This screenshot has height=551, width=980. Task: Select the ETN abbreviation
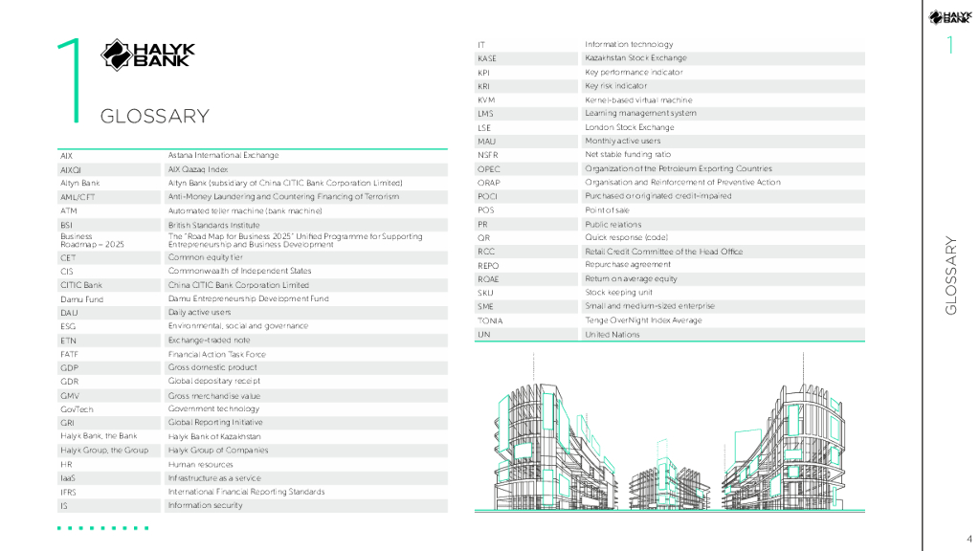(x=68, y=341)
